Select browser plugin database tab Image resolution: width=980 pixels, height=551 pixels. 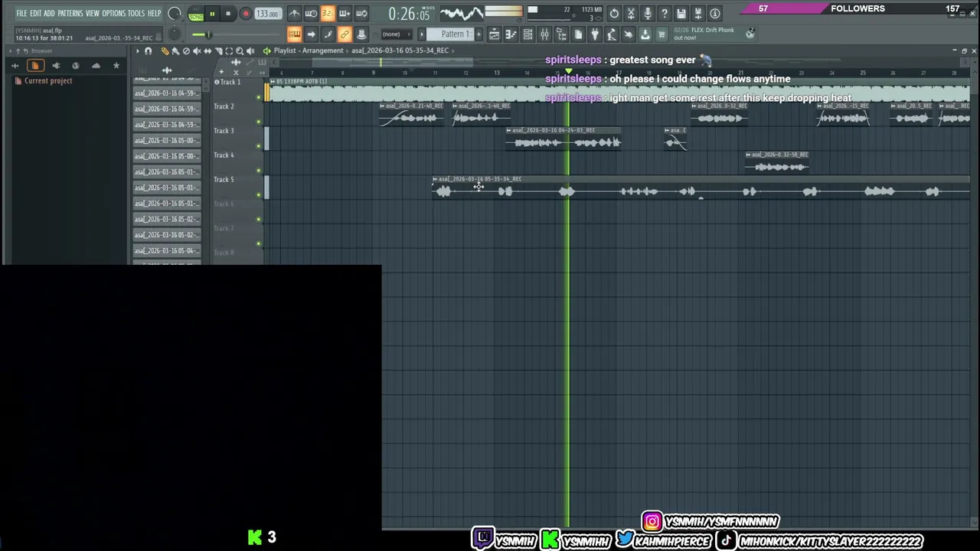click(56, 66)
